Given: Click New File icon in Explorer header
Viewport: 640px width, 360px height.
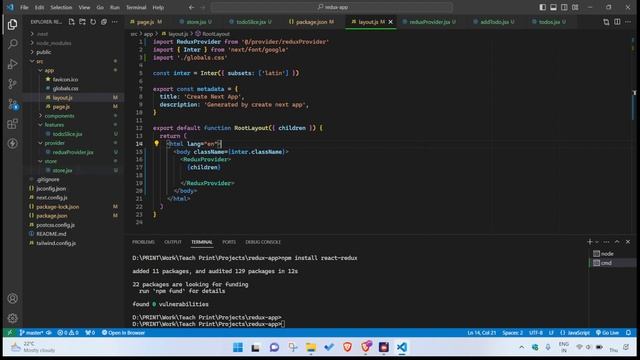Looking at the screenshot, I should 71,22.
